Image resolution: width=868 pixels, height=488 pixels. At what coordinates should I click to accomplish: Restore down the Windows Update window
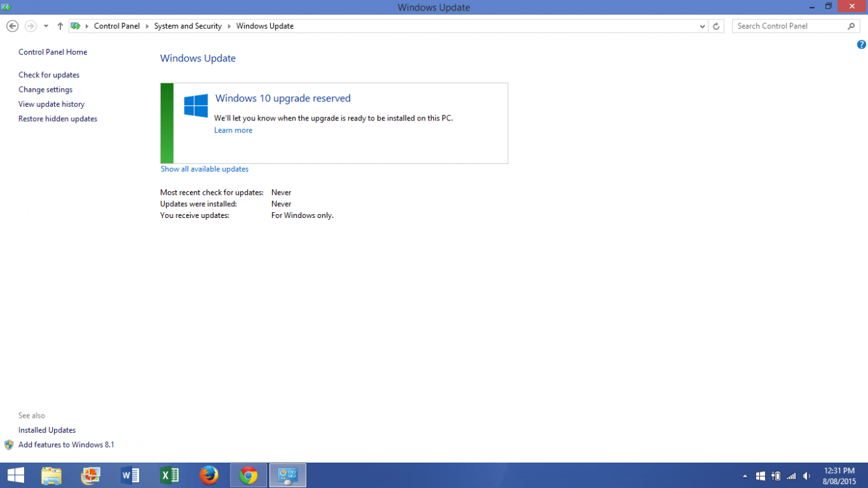(828, 7)
